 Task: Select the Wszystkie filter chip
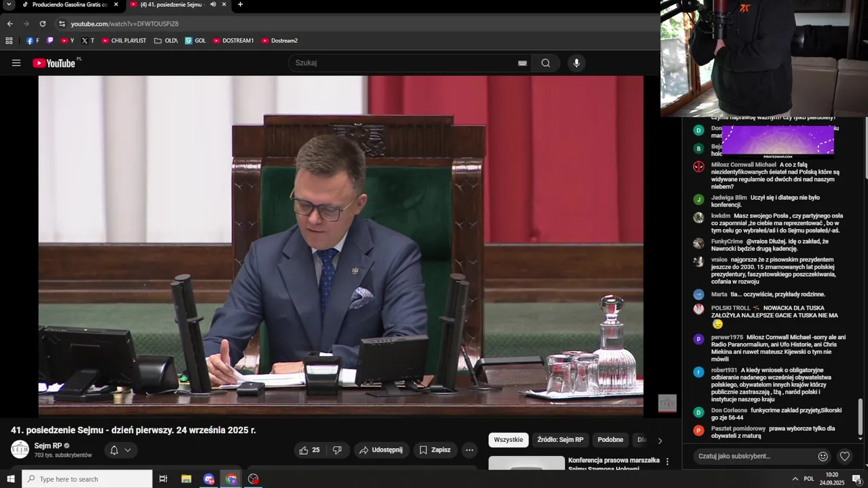(x=509, y=440)
